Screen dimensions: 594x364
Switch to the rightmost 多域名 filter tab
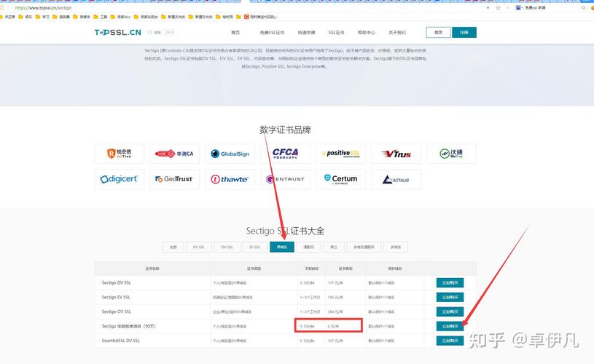[x=396, y=247]
